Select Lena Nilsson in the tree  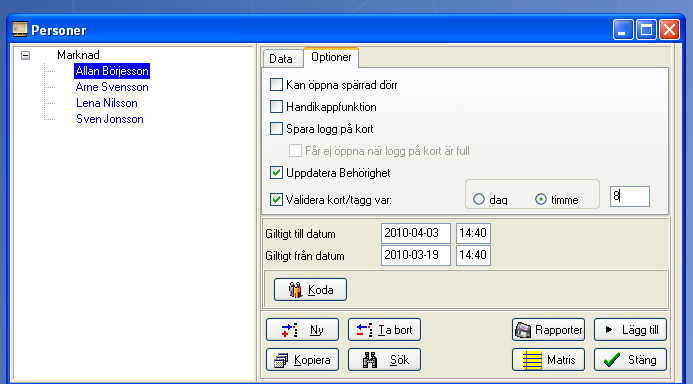tap(107, 103)
